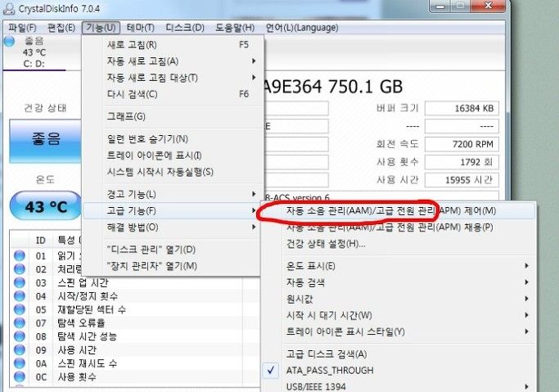Select 다시 검색(C) menu entry

[174, 94]
